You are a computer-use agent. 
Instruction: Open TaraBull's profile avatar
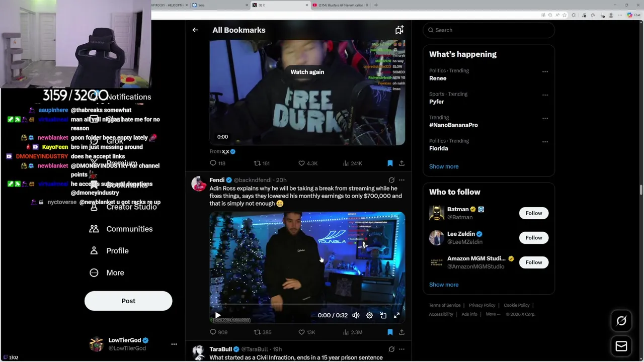199,352
